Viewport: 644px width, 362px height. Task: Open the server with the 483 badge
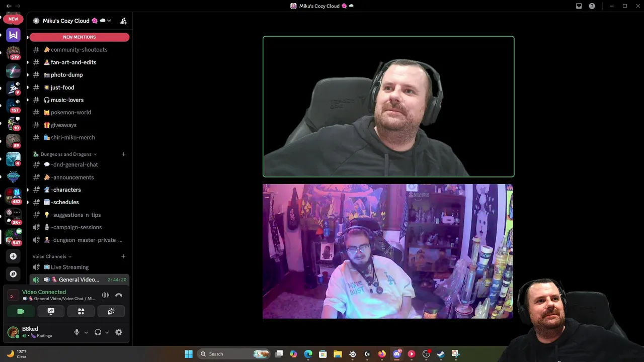13,195
